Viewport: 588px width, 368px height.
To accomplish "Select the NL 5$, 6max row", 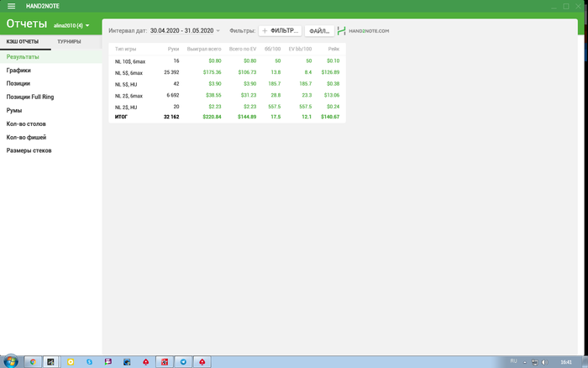I will (x=227, y=72).
